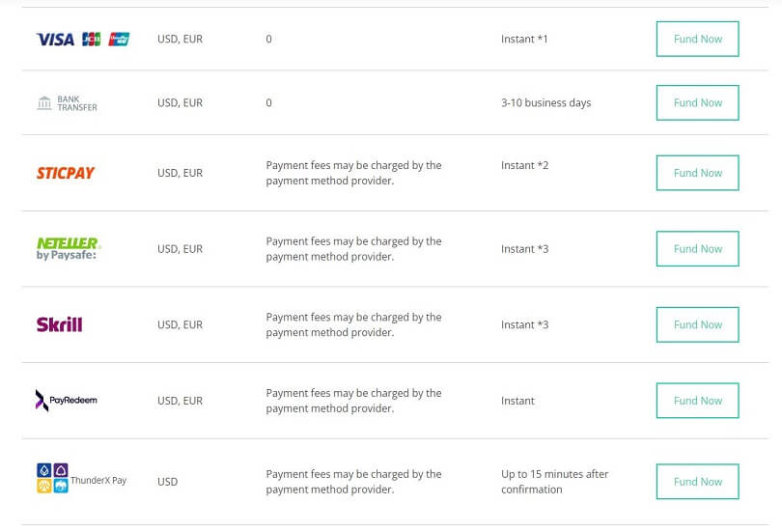Click the STICPAY logo
This screenshot has height=532, width=782.
click(x=66, y=173)
